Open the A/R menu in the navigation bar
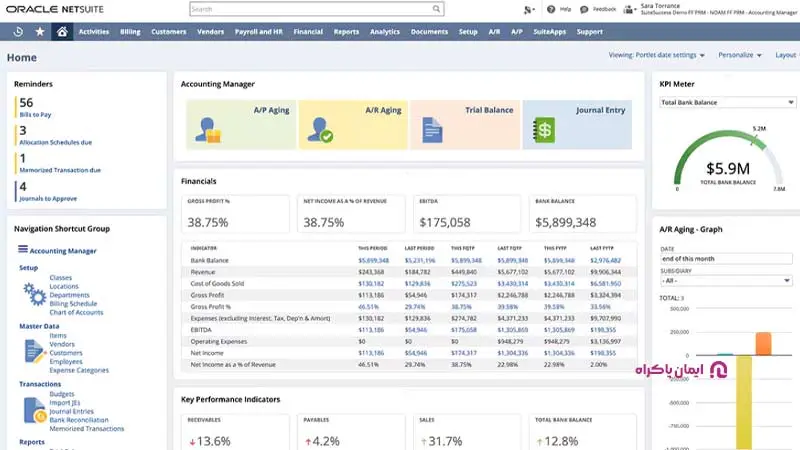Viewport: 800px width, 450px height. (x=494, y=32)
